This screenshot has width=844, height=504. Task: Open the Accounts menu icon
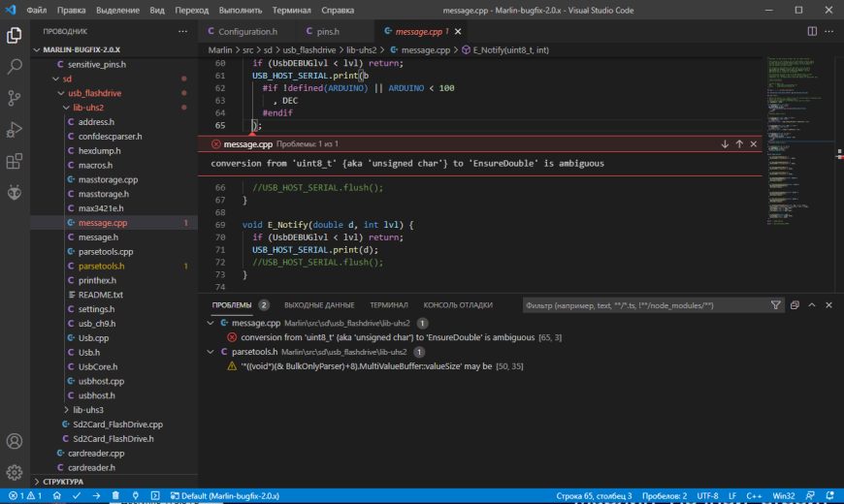(15, 441)
